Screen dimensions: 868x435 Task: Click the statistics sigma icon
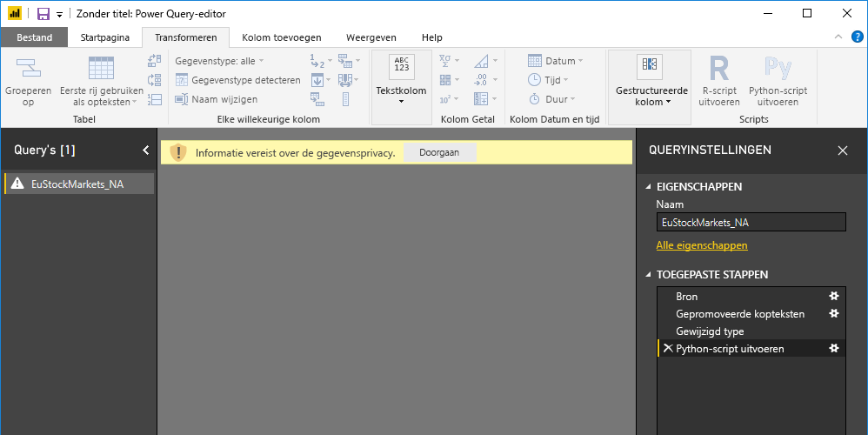tap(445, 60)
